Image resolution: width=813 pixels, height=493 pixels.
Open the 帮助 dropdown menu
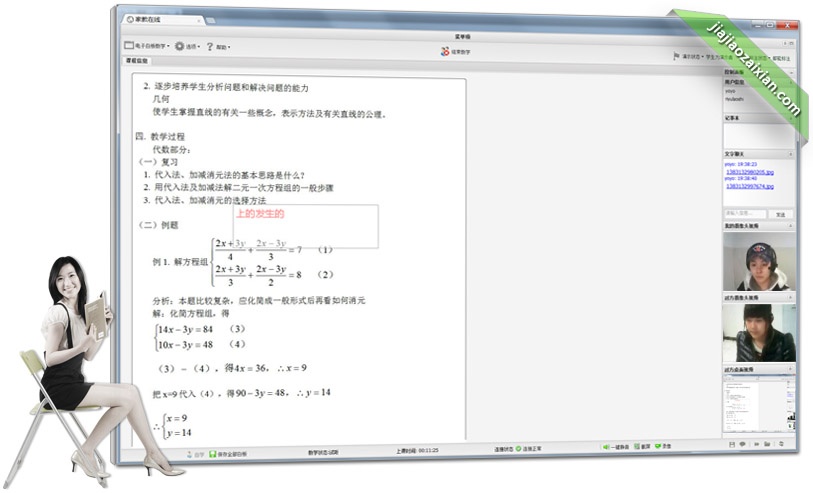click(x=223, y=47)
